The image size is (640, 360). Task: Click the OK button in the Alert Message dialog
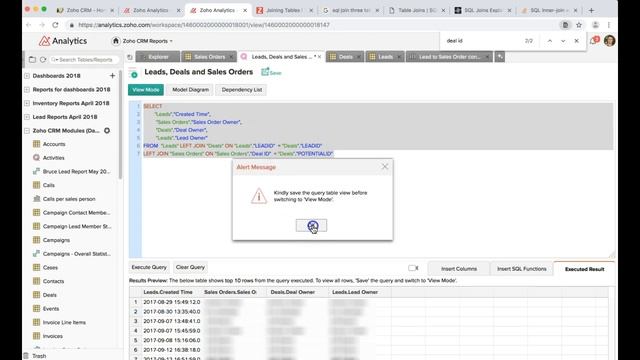[x=311, y=225]
